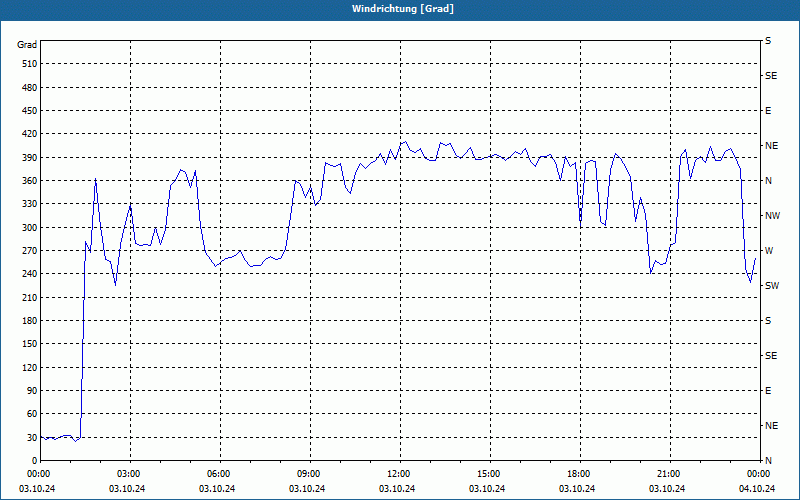This screenshot has width=800, height=500.
Task: Click the 150 y-axis tick label
Action: click(x=30, y=344)
